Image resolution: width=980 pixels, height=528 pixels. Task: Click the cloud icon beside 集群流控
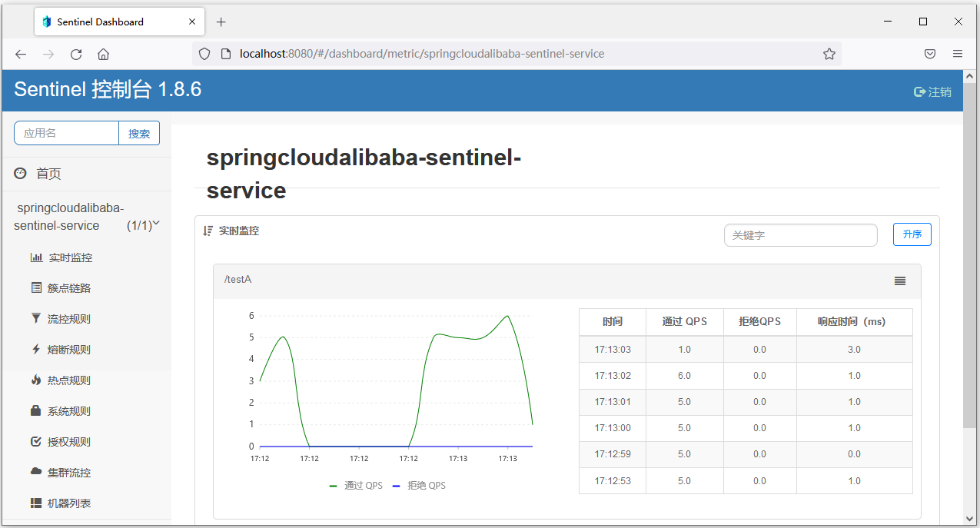35,472
